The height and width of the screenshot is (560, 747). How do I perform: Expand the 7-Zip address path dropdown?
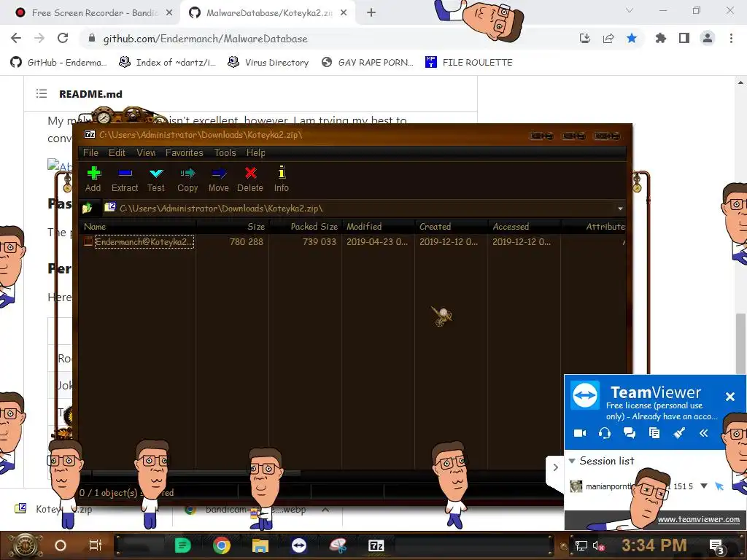[x=620, y=209]
